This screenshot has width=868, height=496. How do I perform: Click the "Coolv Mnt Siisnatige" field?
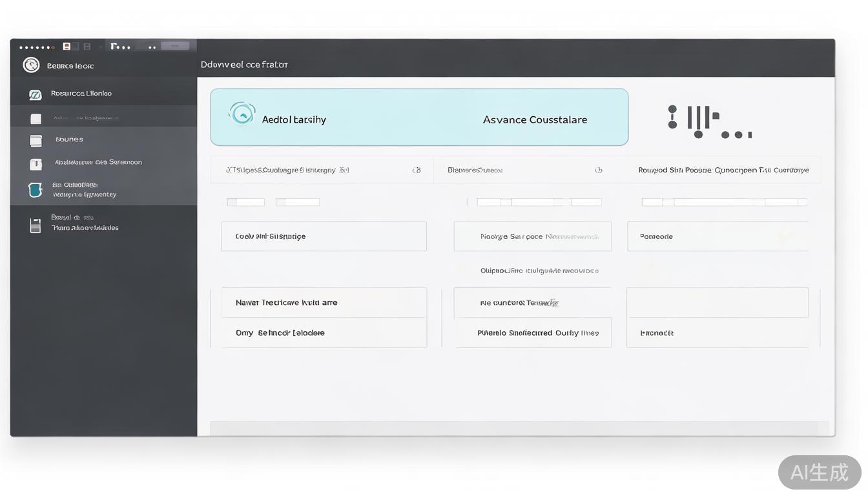pyautogui.click(x=324, y=236)
